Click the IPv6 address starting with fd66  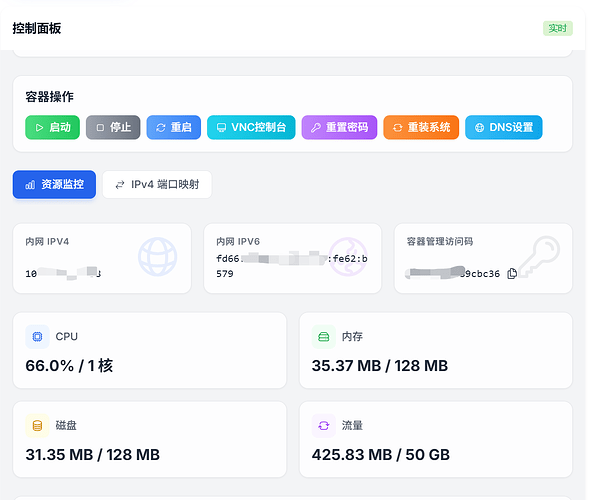291,266
